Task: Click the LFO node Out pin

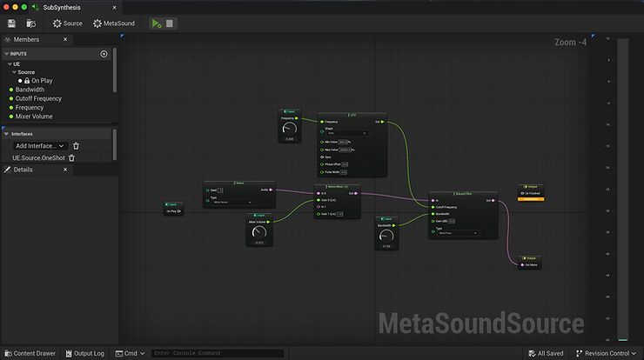Action: [382, 122]
